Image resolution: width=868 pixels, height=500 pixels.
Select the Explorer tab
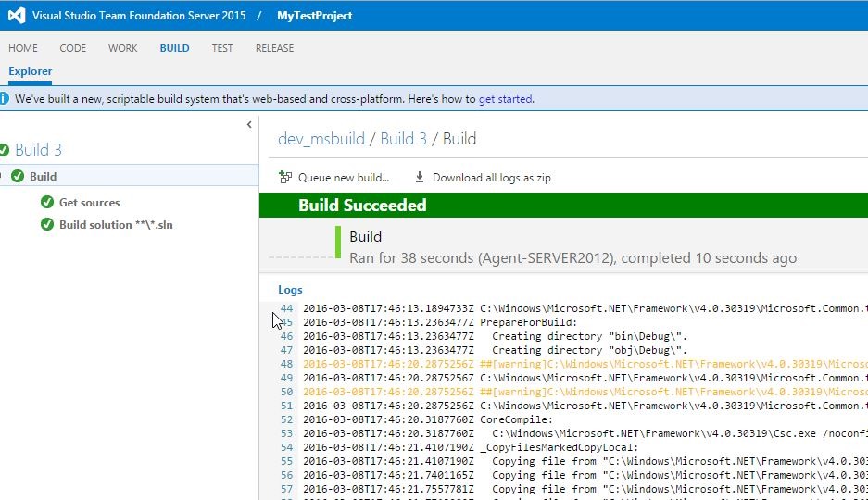[31, 71]
